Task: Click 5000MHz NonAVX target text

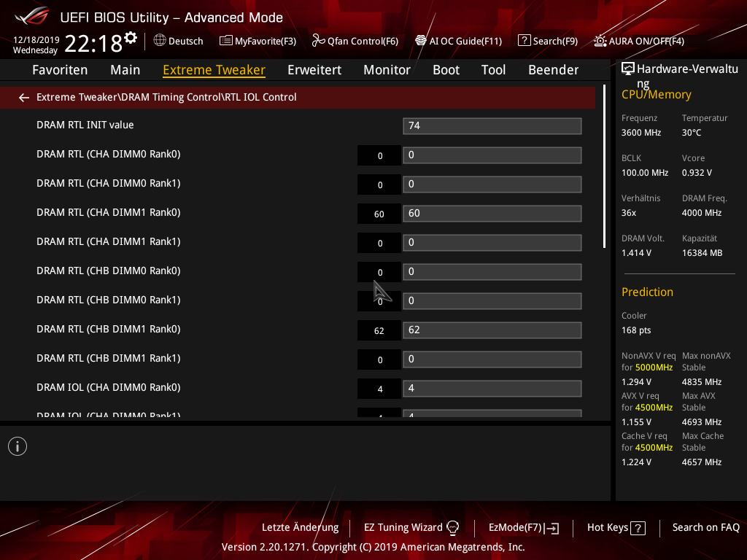Action: 654,367
